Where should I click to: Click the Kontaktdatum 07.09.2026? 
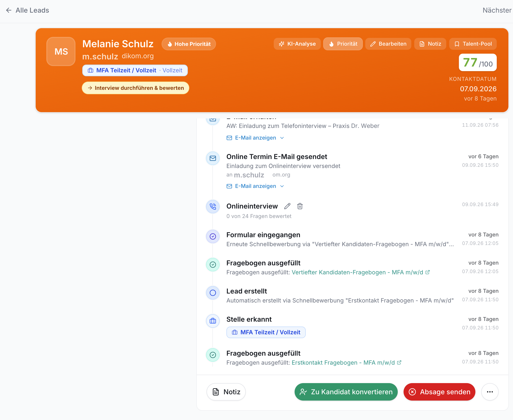click(x=478, y=89)
